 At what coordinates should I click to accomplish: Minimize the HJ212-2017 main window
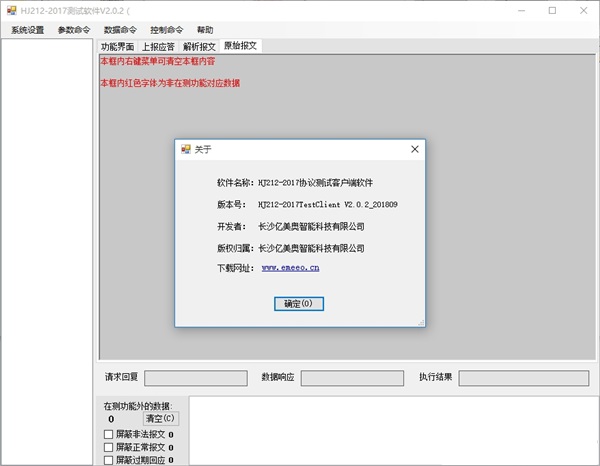click(521, 10)
